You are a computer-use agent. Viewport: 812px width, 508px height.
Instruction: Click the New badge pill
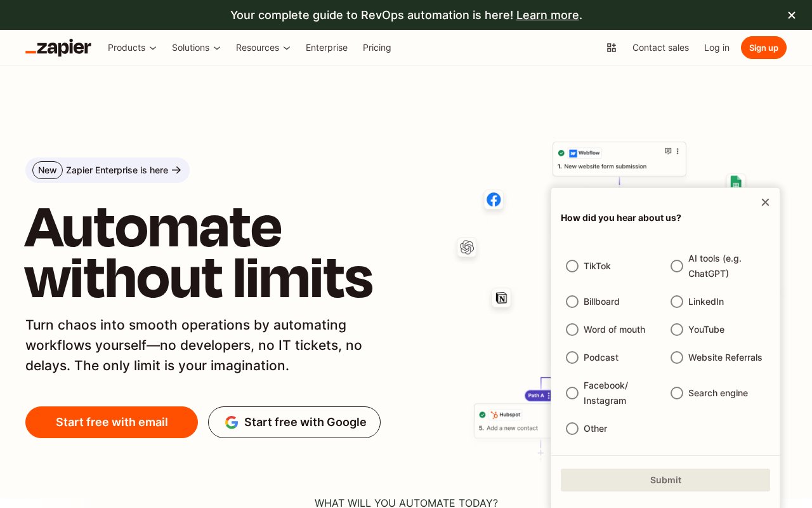pyautogui.click(x=48, y=170)
